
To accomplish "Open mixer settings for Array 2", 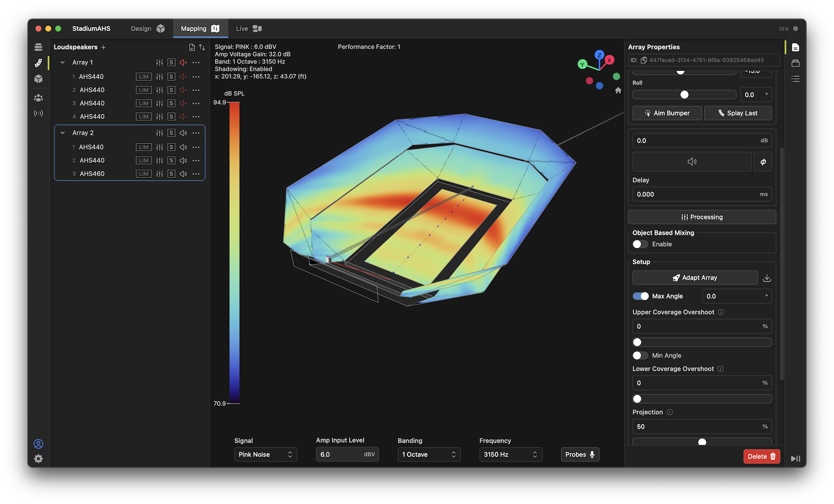I will tap(159, 133).
